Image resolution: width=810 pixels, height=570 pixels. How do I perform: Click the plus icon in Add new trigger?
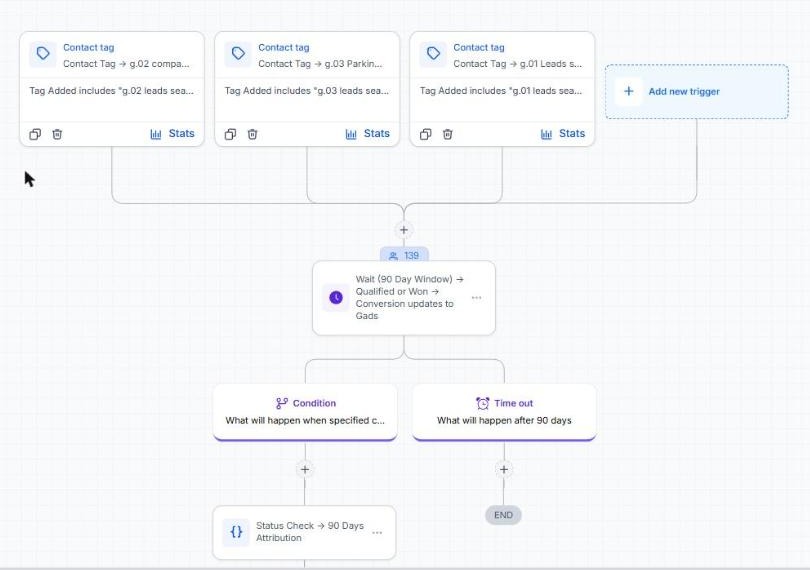coord(629,91)
